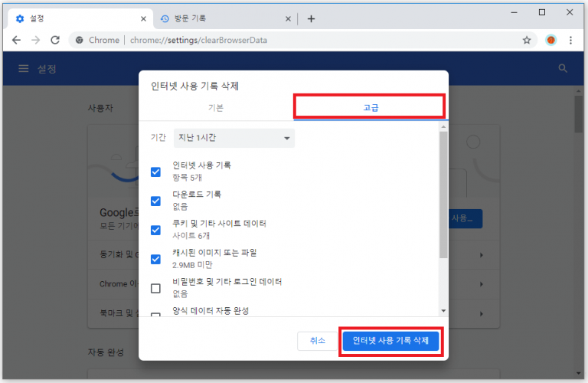Select the 기본 tab in the dialog
Image resolution: width=588 pixels, height=383 pixels.
(216, 108)
